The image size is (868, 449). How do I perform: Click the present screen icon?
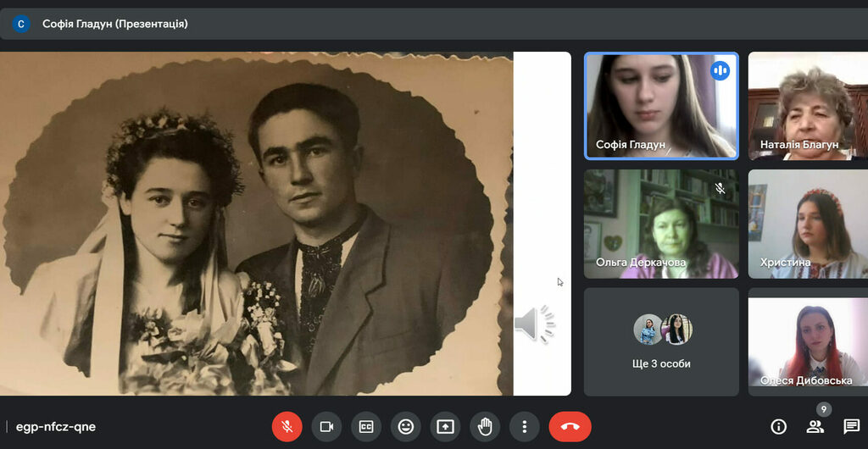pyautogui.click(x=446, y=426)
